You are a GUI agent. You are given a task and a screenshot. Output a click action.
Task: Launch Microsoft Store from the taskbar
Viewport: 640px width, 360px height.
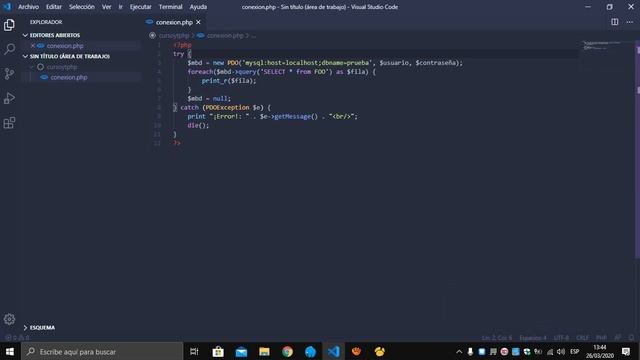pos(218,351)
